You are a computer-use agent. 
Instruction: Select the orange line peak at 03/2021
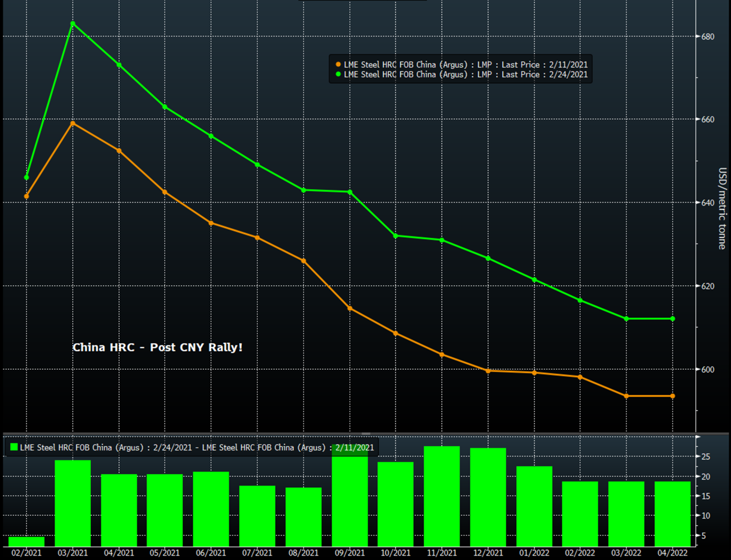click(x=73, y=123)
